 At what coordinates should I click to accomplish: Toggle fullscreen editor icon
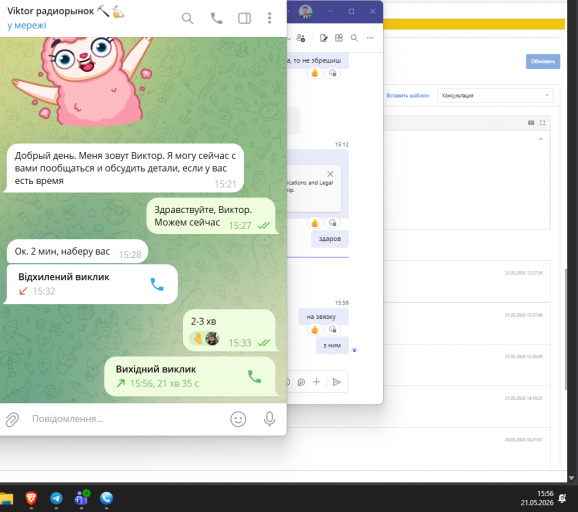[x=542, y=123]
